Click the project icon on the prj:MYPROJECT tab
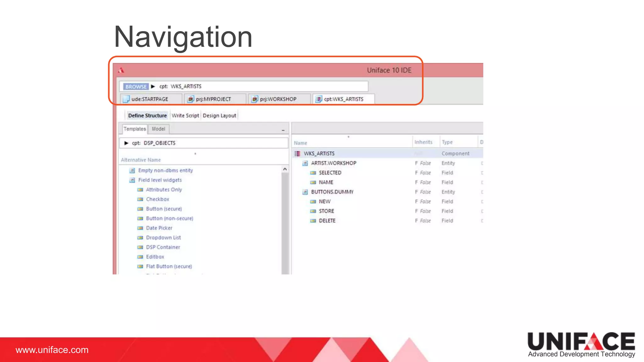The height and width of the screenshot is (362, 644). 191,99
